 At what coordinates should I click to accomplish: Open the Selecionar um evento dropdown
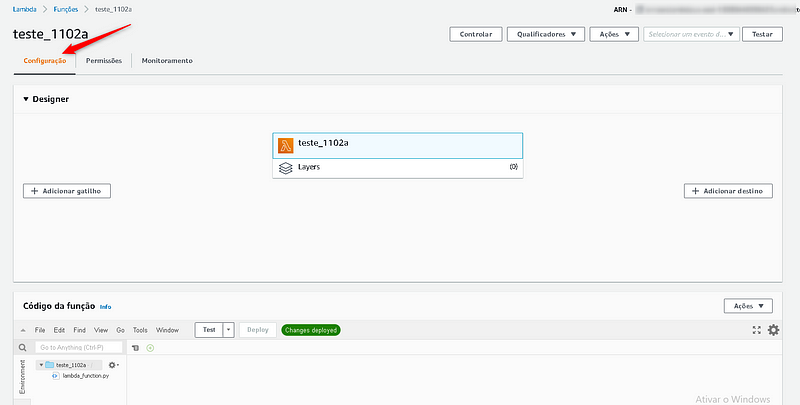tap(691, 34)
